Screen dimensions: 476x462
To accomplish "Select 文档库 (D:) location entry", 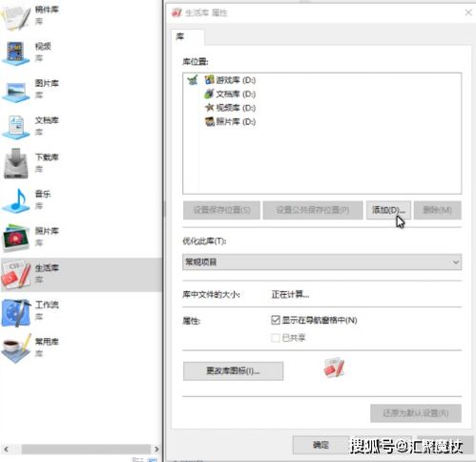I will pyautogui.click(x=230, y=94).
